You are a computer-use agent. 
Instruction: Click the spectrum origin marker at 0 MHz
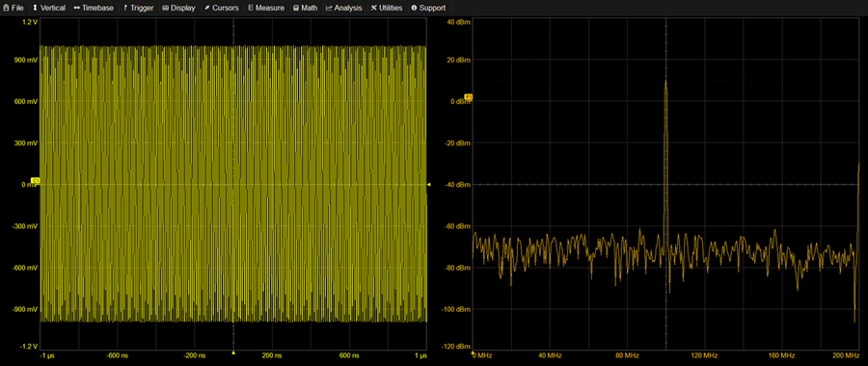click(x=473, y=352)
